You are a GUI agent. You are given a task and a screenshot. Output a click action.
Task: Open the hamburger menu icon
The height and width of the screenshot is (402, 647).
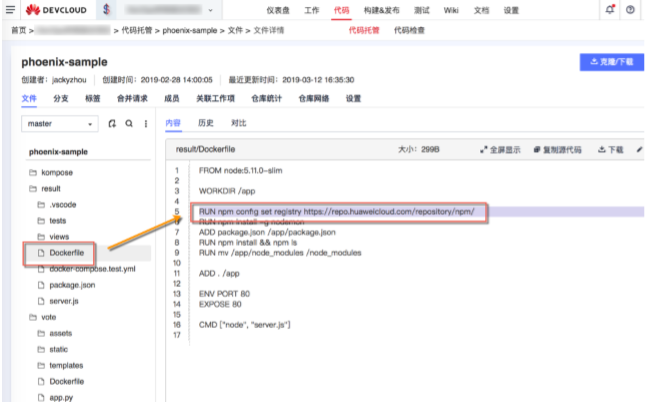[10, 9]
